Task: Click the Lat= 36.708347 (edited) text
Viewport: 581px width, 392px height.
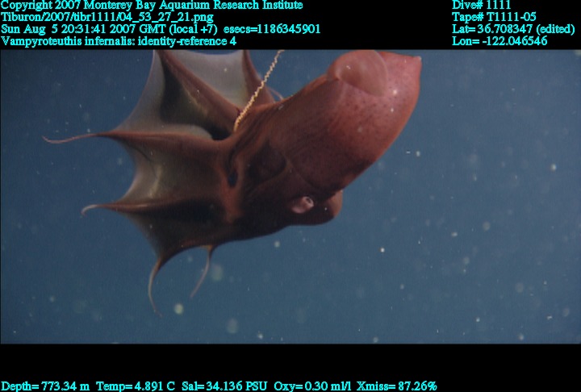Action: point(513,29)
